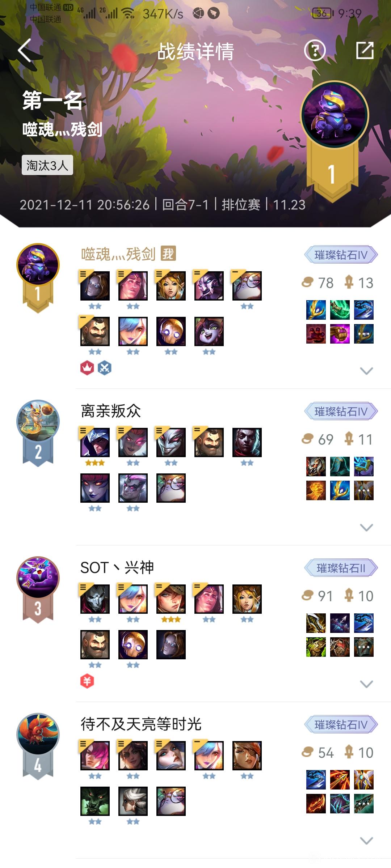Tap the back arrow icon
Image resolution: width=391 pixels, height=868 pixels.
coord(25,51)
